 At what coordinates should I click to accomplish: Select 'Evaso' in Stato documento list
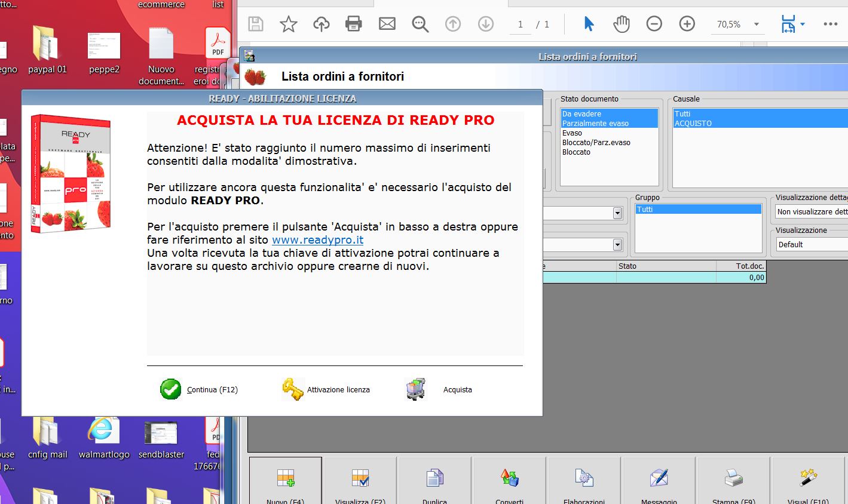point(609,133)
